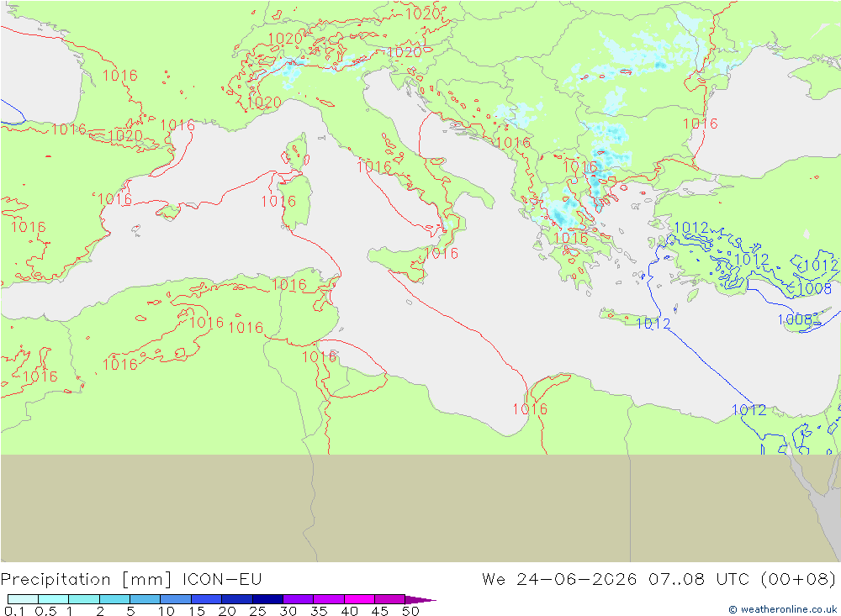This screenshot has height=616, width=841.
Task: Click the 25–30 mm navy legend swatch
Action: [x=267, y=599]
